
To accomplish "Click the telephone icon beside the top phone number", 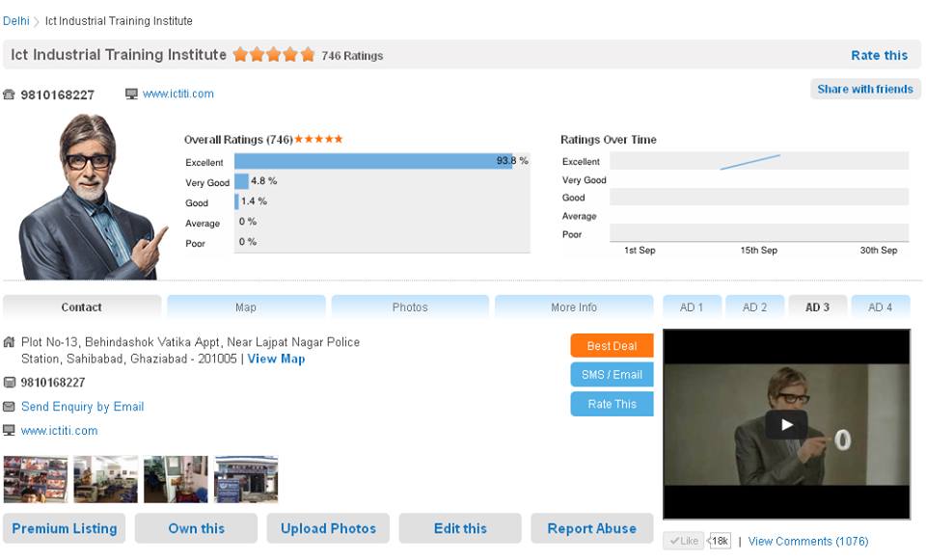I will [9, 94].
